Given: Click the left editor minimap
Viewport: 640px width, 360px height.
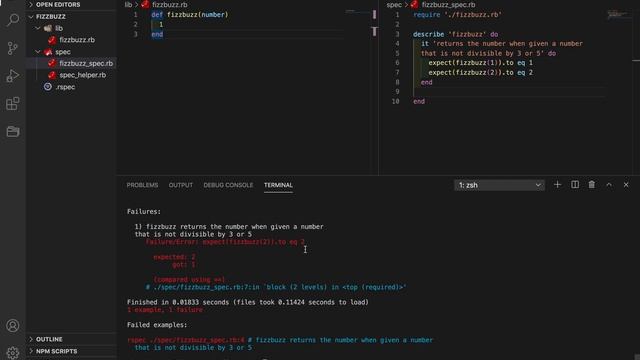Looking at the screenshot, I should point(358,12).
